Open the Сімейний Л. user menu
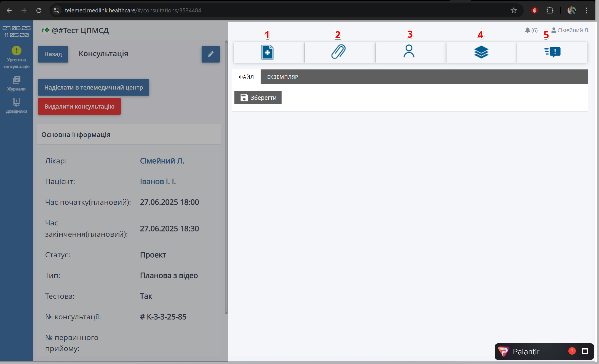599x364 pixels. coord(570,30)
